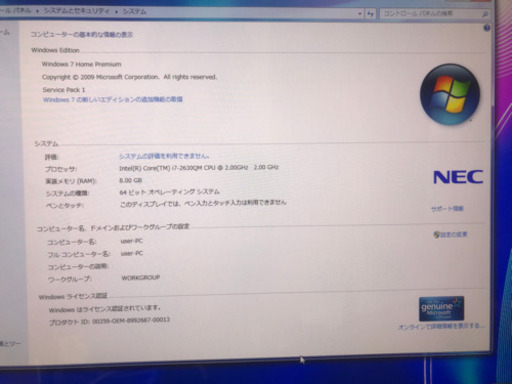Select the user-PC value beside コンピューター名
Viewport: 512px width, 384px height.
click(132, 241)
